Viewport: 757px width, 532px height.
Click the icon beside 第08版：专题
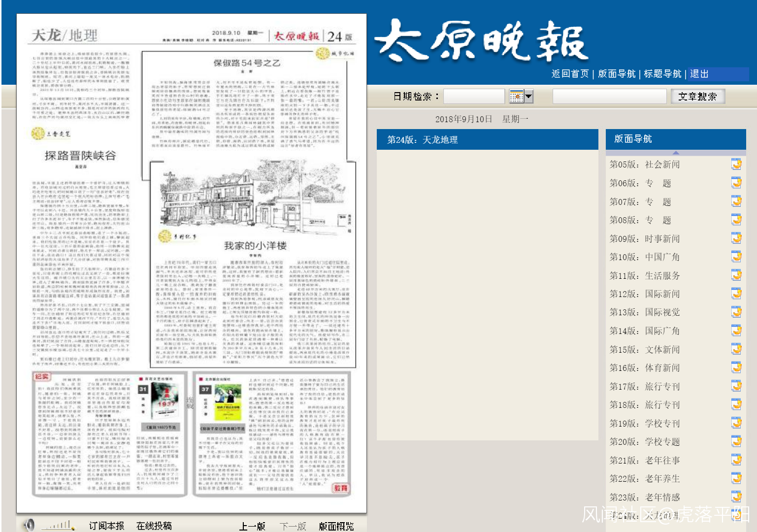[x=736, y=220]
